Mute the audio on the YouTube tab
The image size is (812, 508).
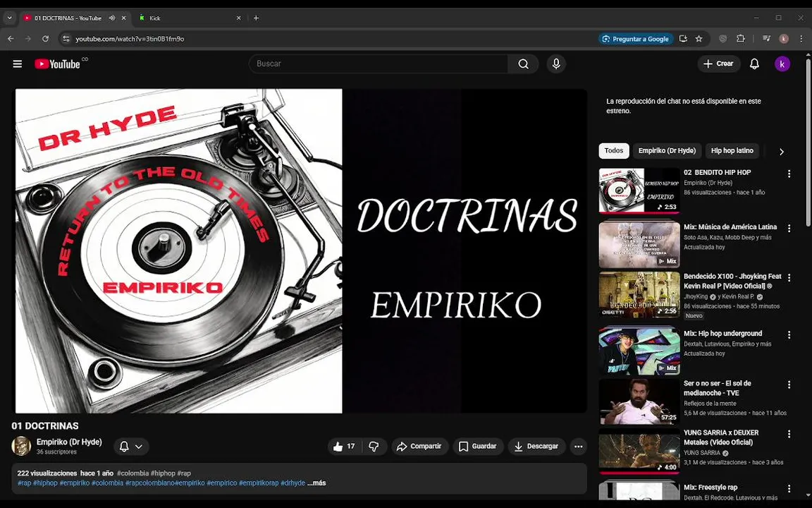[112, 18]
